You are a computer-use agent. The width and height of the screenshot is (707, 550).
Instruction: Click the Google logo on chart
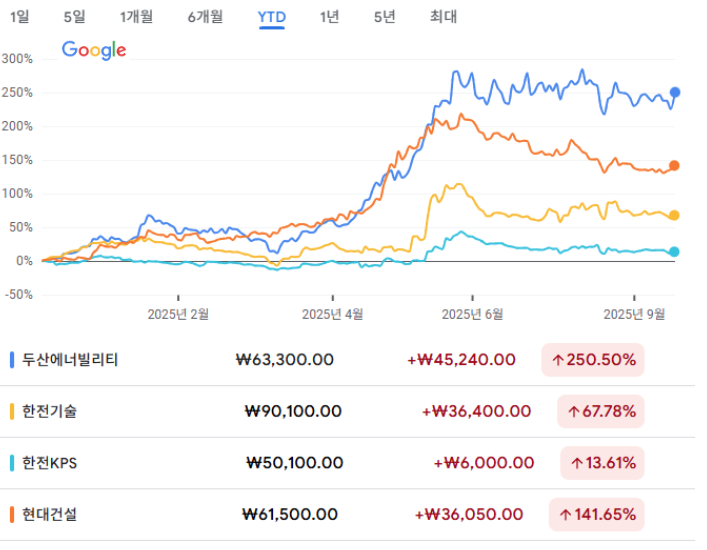tap(94, 50)
